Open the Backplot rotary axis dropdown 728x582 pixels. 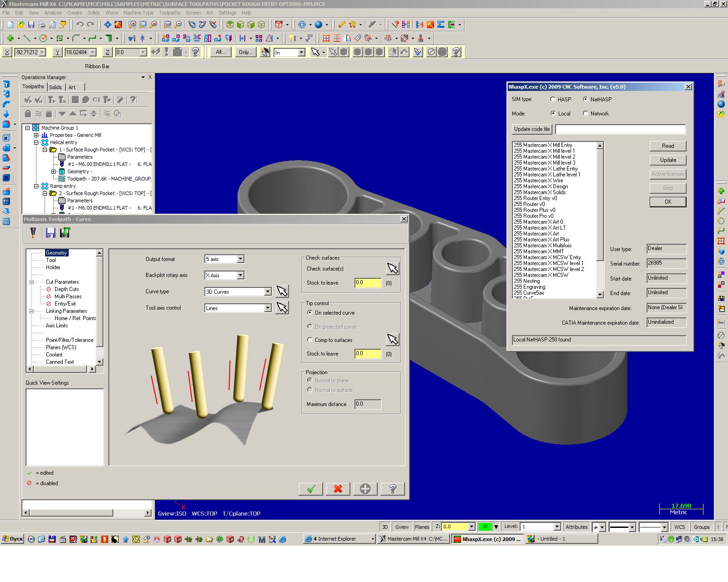[241, 275]
